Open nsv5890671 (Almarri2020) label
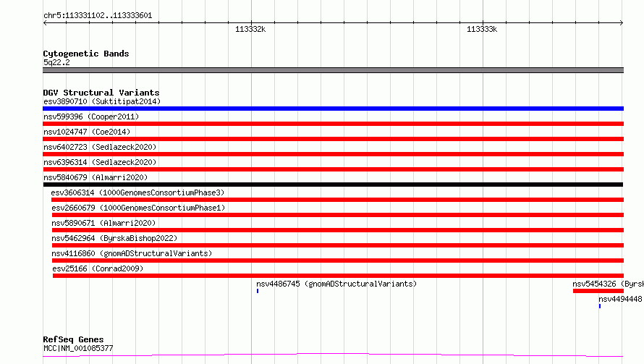Image resolution: width=644 pixels, height=364 pixels. point(103,223)
